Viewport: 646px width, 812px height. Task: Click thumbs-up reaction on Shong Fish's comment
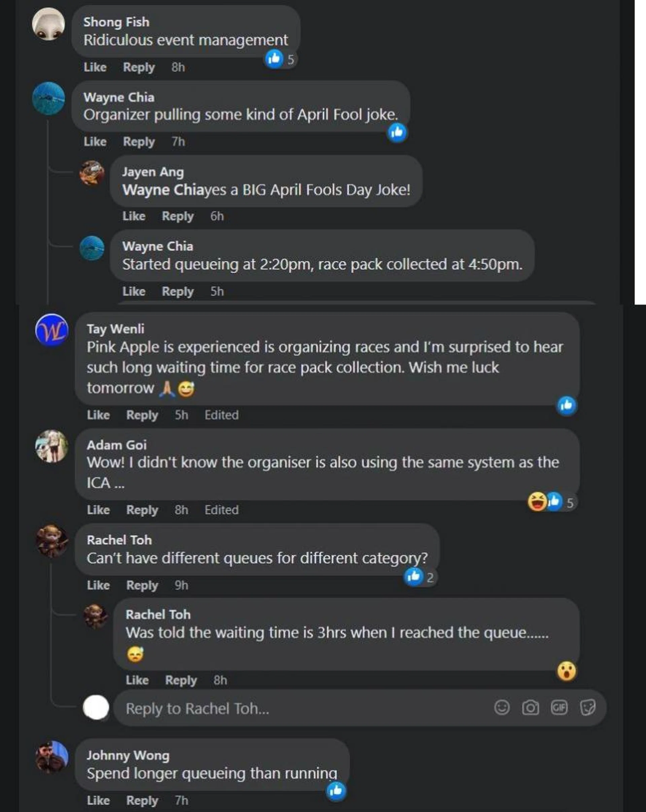275,59
